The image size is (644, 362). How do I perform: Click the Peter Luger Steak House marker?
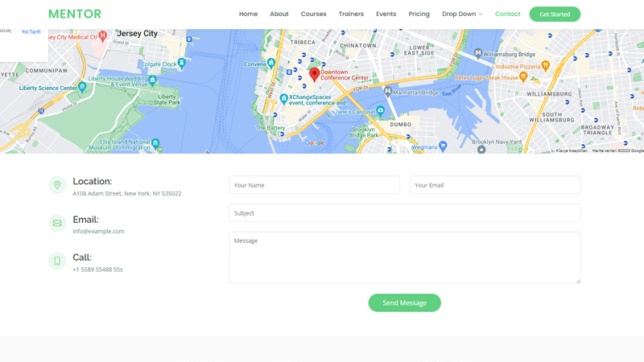[x=523, y=76]
